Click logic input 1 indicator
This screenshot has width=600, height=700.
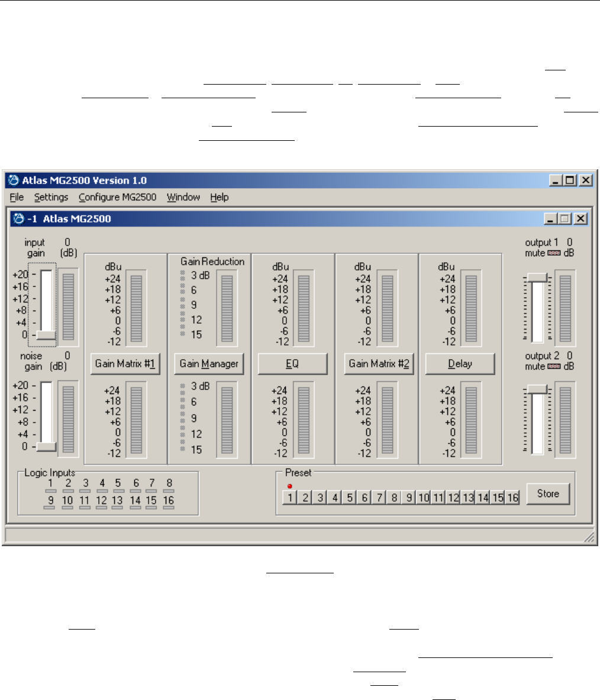(x=50, y=491)
